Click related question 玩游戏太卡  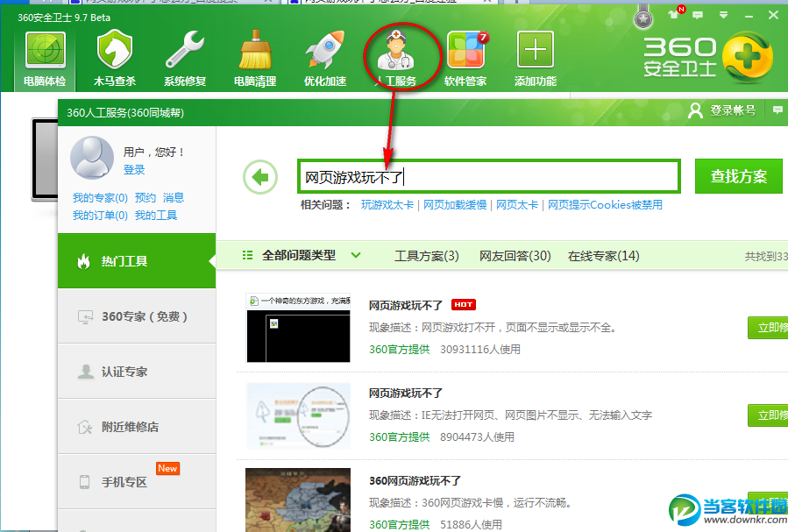pyautogui.click(x=387, y=205)
